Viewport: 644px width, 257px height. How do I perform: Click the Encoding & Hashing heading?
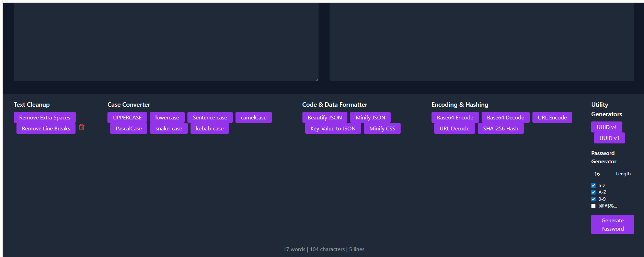click(460, 105)
